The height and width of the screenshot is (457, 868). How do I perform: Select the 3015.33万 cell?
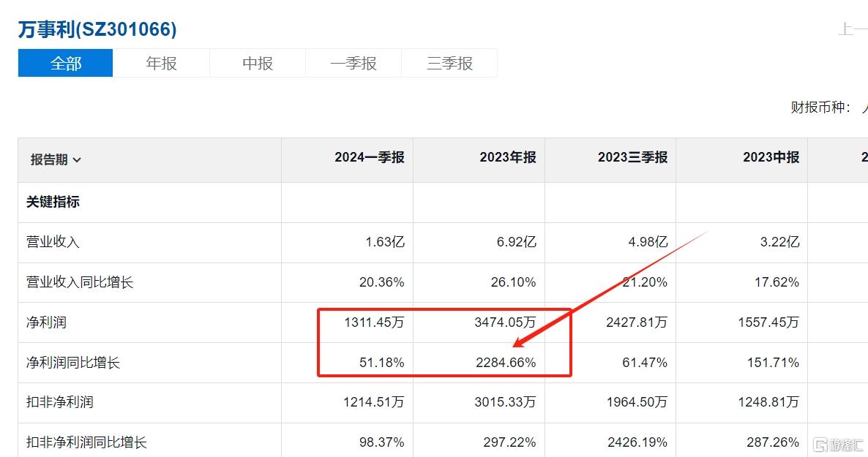point(505,402)
